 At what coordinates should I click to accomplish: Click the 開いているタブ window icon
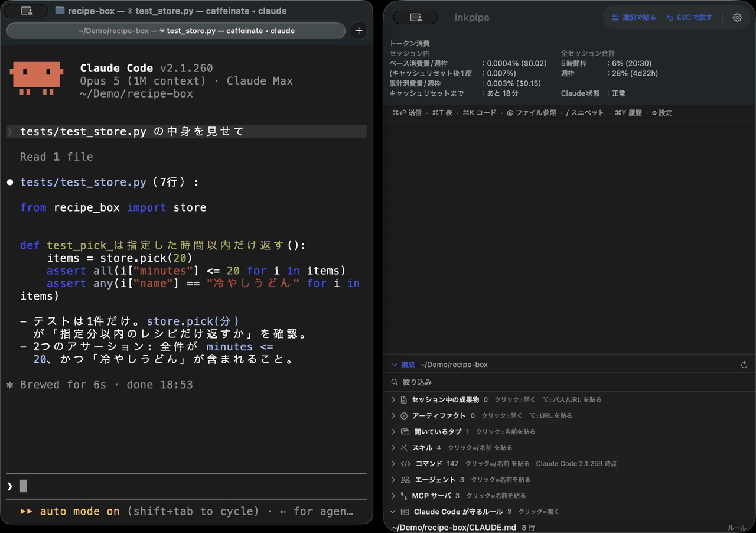(x=405, y=432)
